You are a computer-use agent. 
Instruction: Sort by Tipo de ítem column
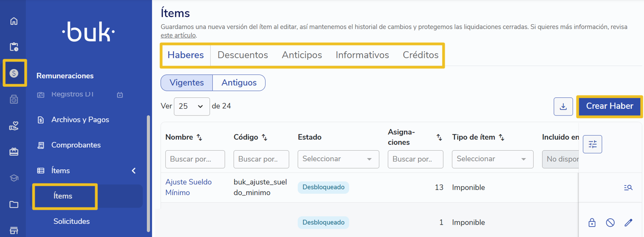pos(502,137)
